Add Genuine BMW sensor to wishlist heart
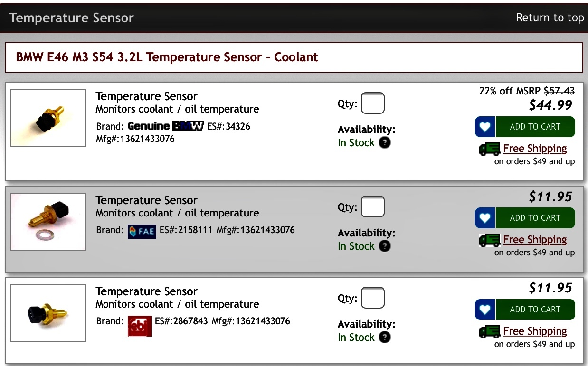Image resolution: width=588 pixels, height=366 pixels. pos(485,127)
